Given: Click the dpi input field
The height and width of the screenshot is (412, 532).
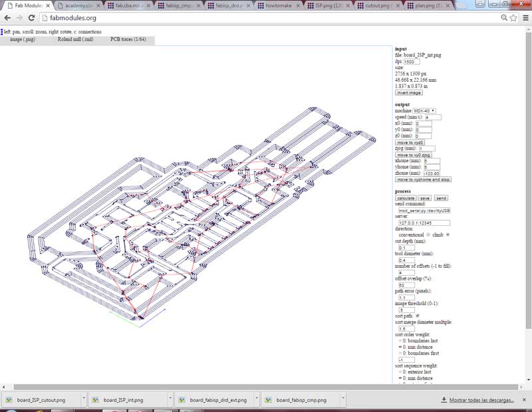Looking at the screenshot, I should (412, 62).
